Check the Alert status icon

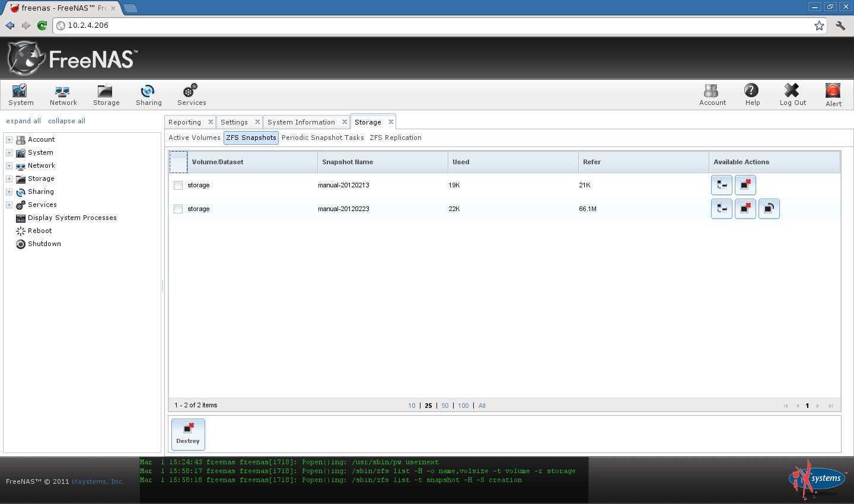pyautogui.click(x=833, y=94)
